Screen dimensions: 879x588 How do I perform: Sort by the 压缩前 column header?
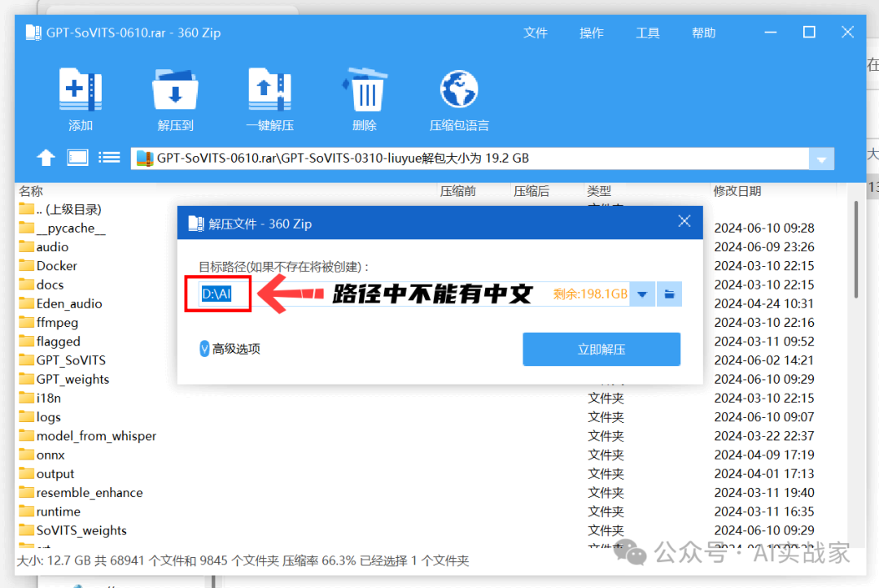(x=457, y=191)
